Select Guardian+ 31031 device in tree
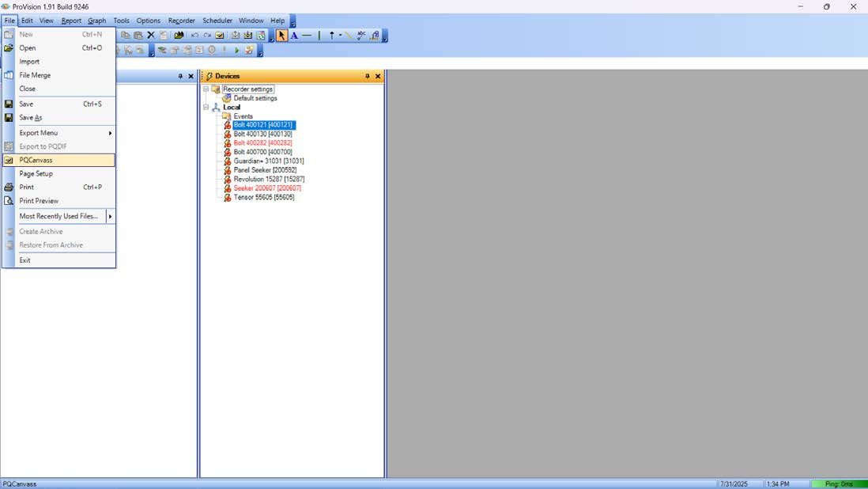Screen dimensions: 868x489 (x=268, y=161)
